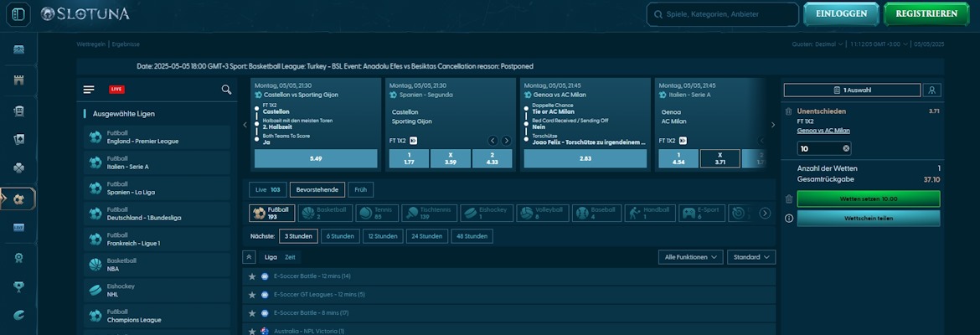Favorite E-Soccer GT Leagues with its star
Image resolution: width=980 pixels, height=335 pixels.
[252, 294]
